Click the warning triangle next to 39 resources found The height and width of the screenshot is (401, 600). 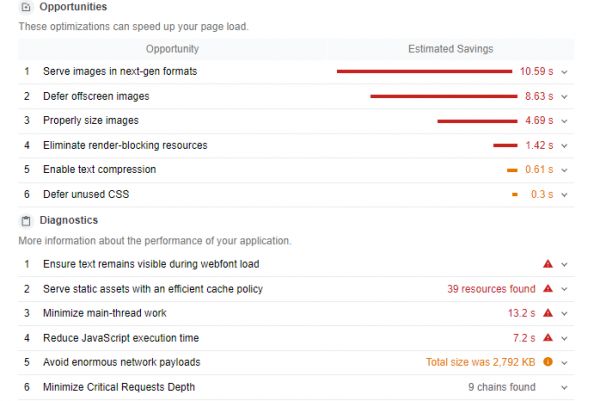click(548, 289)
